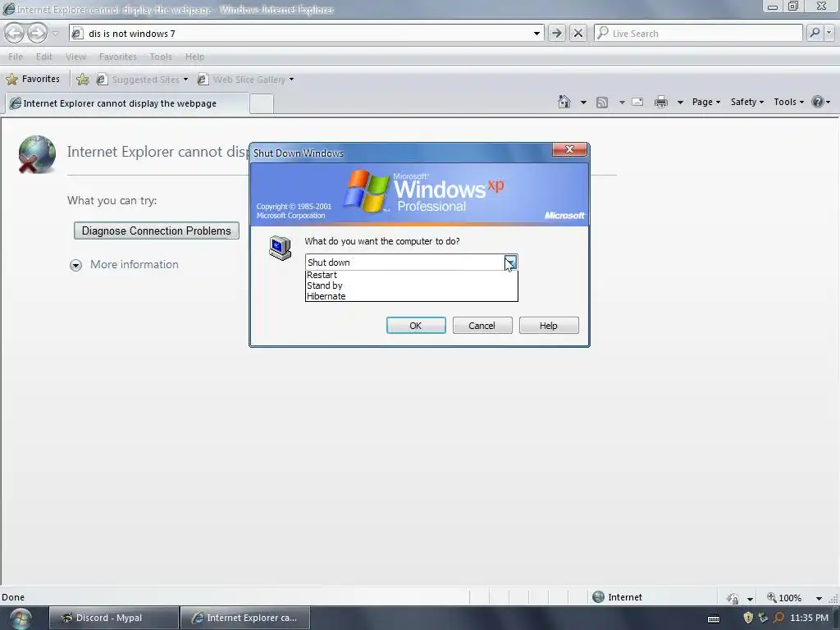Image resolution: width=840 pixels, height=630 pixels.
Task: Click the keyboard icon in system tray
Action: [714, 619]
